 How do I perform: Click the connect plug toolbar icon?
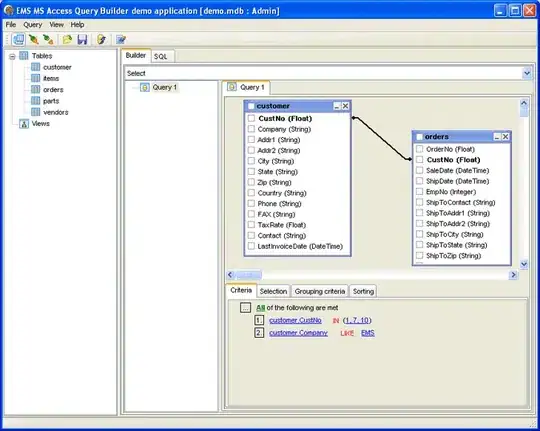[x=33, y=40]
